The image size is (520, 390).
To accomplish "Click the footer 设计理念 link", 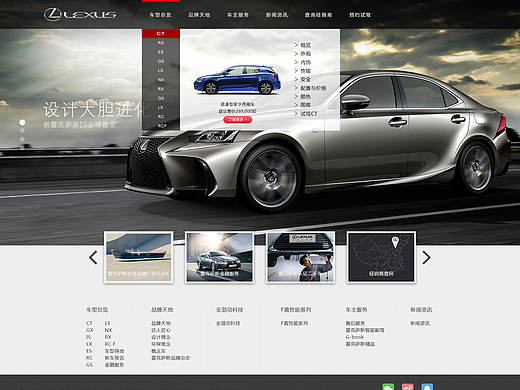I will pyautogui.click(x=161, y=337).
